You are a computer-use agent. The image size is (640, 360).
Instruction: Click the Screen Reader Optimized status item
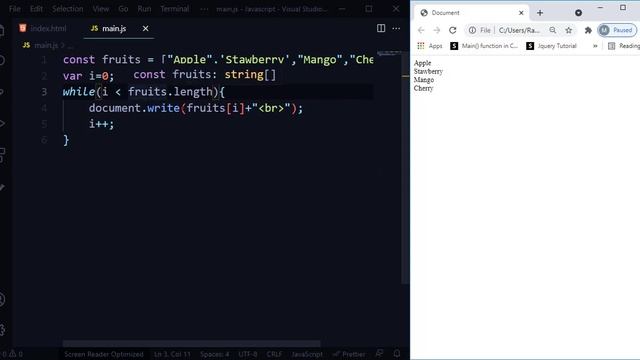(104, 354)
